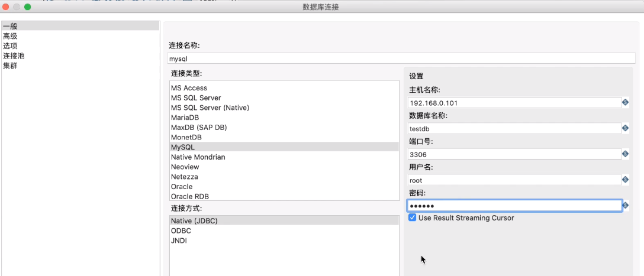Select MS SQL Server (Native) connection type
The image size is (644, 276).
pyautogui.click(x=284, y=108)
